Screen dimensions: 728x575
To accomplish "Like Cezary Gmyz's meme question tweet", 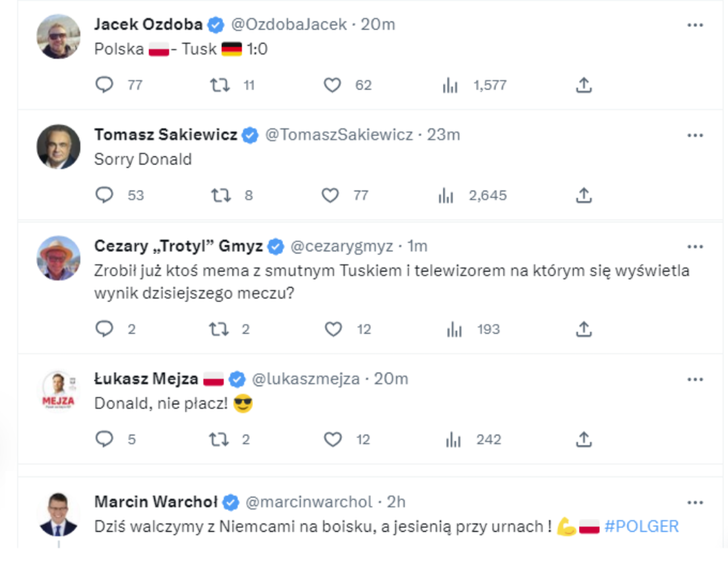I will [333, 329].
